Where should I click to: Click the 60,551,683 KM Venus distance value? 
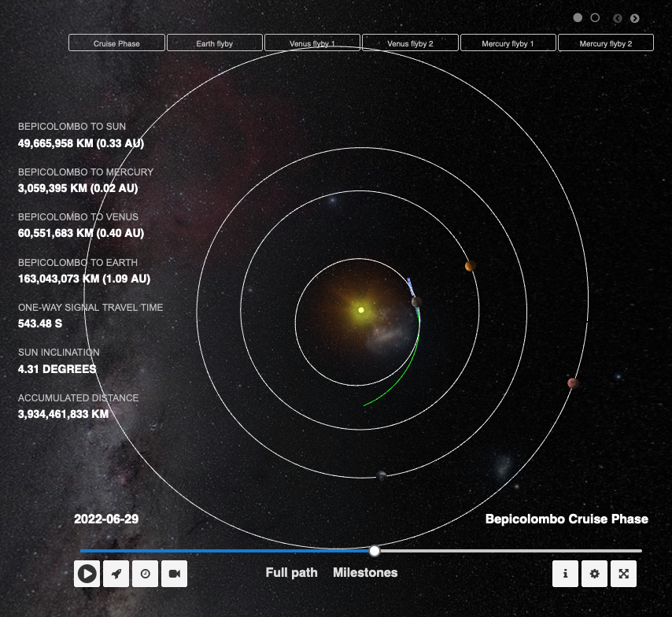point(81,233)
